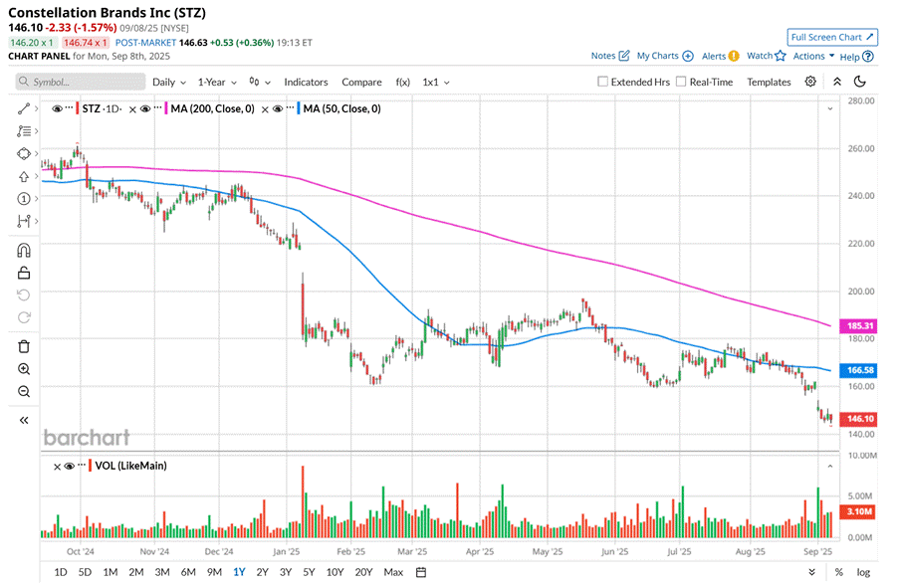Image resolution: width=898 pixels, height=588 pixels.
Task: Select the trend line drawing tool
Action: pyautogui.click(x=24, y=108)
